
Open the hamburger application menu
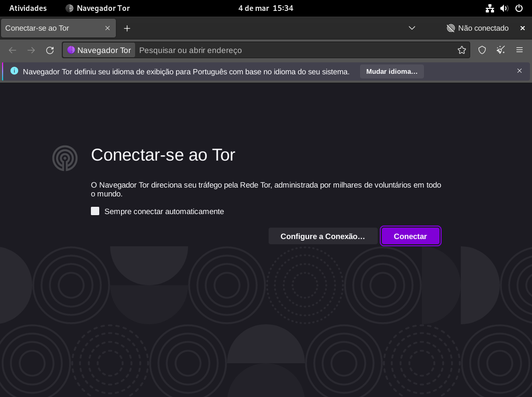coord(519,50)
